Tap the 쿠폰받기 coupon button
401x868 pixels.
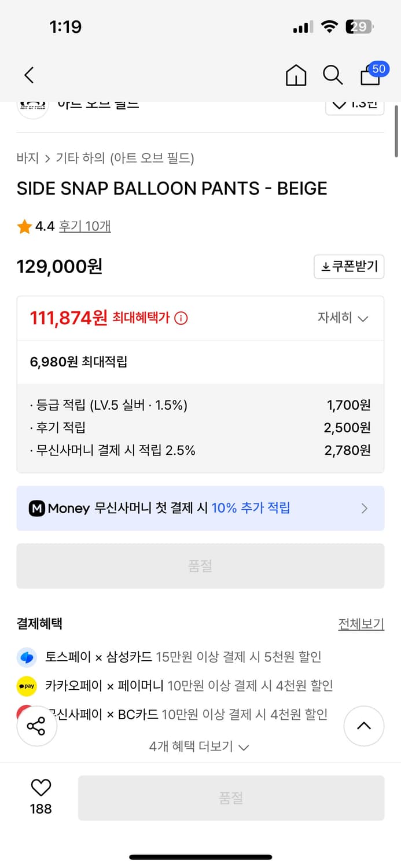(x=349, y=267)
